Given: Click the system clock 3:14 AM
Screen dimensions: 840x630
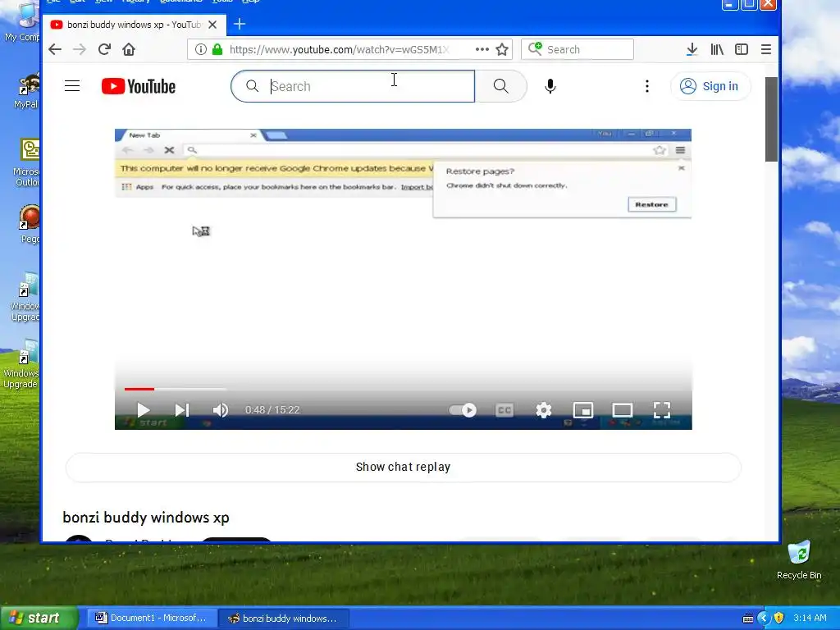Looking at the screenshot, I should pos(810,619).
